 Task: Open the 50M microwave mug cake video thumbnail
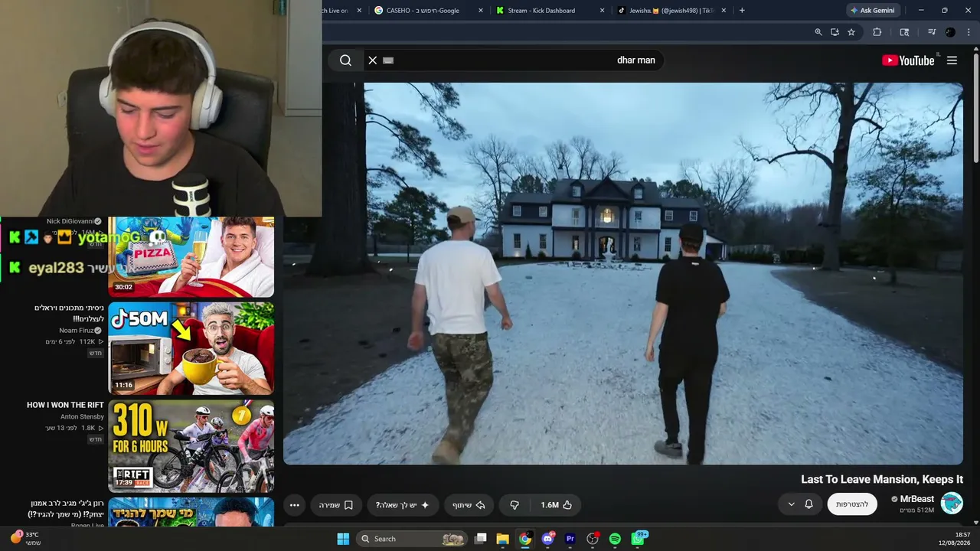191,348
